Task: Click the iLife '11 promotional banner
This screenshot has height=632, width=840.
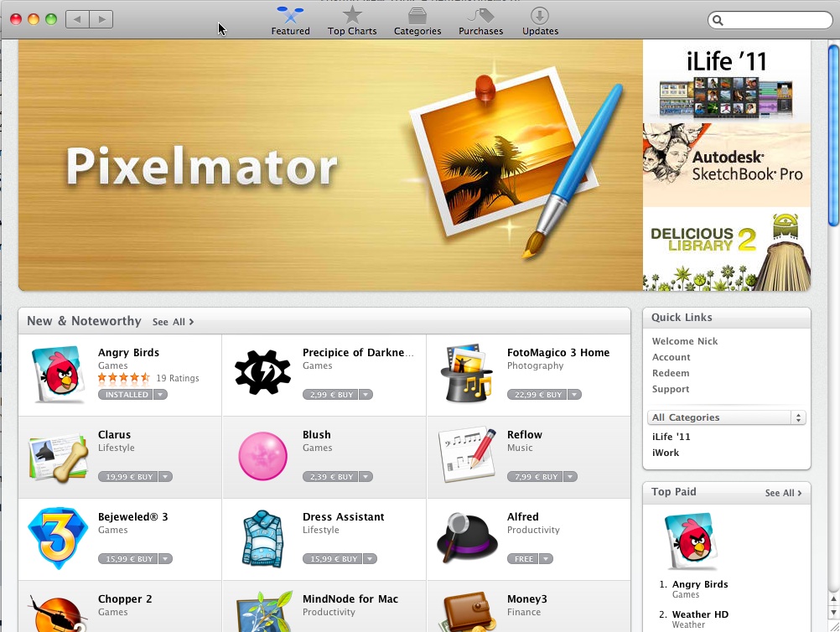Action: (727, 82)
